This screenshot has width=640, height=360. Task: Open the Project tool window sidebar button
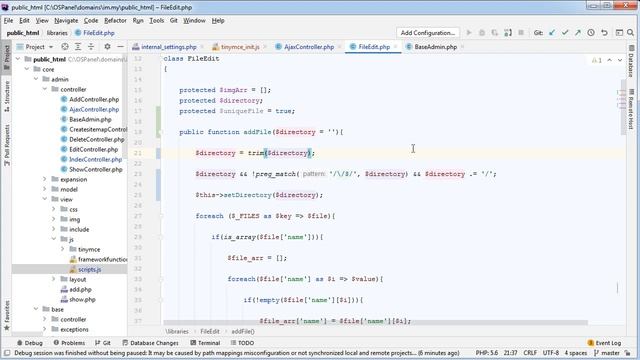7,57
